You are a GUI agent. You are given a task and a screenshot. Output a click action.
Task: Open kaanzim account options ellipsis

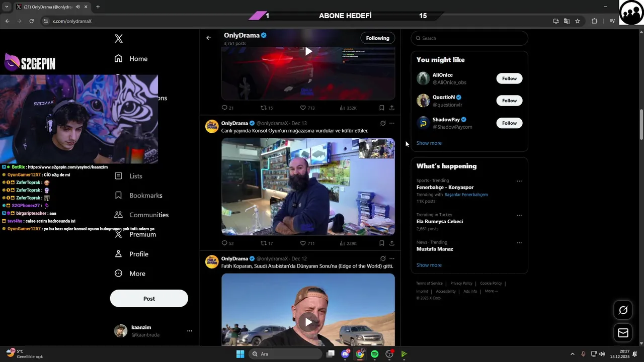pos(190,331)
